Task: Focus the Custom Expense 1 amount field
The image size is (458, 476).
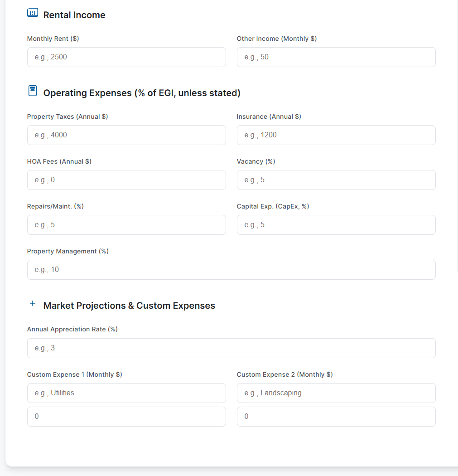Action: 126,417
